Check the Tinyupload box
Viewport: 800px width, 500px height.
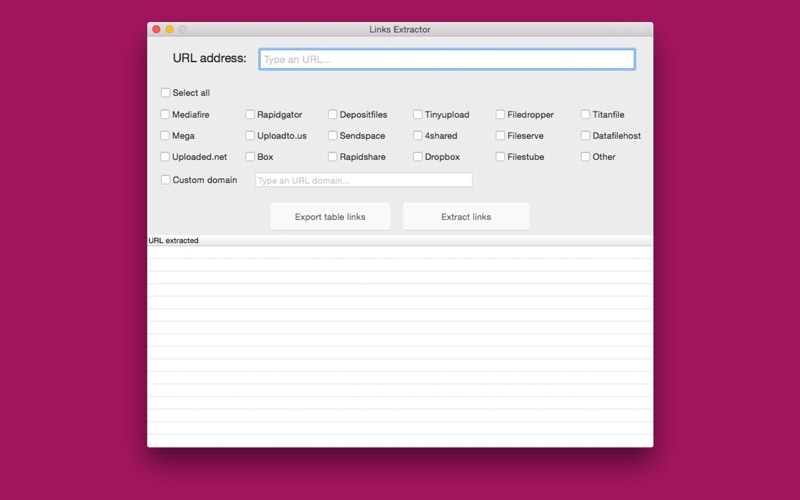point(418,114)
